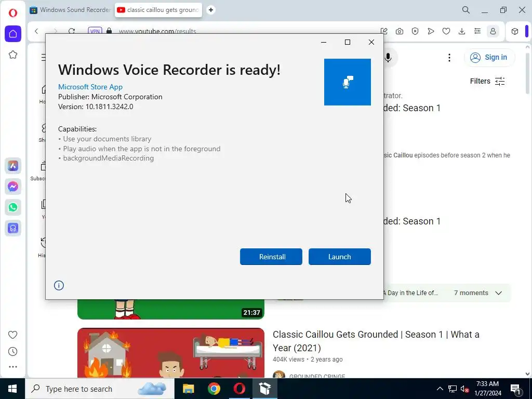Reload the YouTube page

tap(72, 31)
